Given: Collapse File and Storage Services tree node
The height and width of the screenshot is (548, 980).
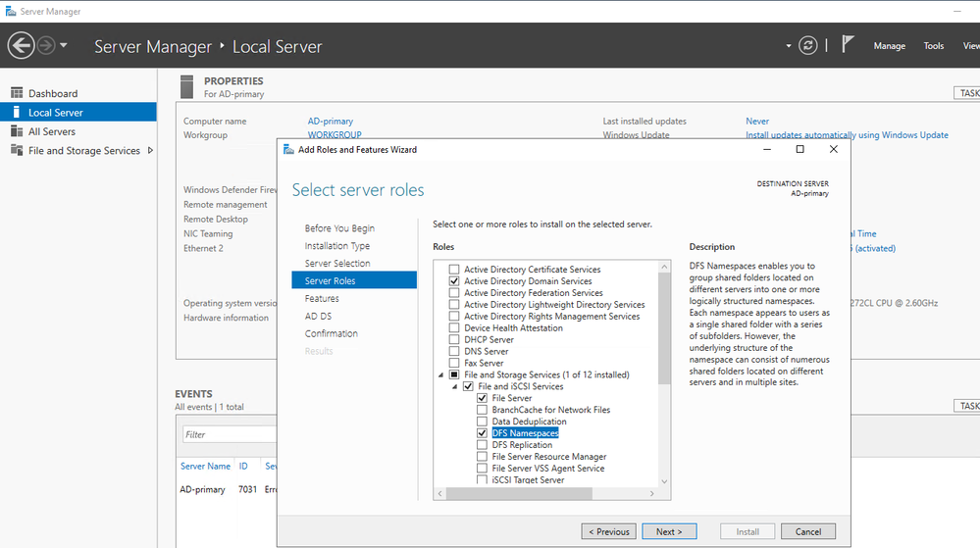Looking at the screenshot, I should click(x=441, y=374).
